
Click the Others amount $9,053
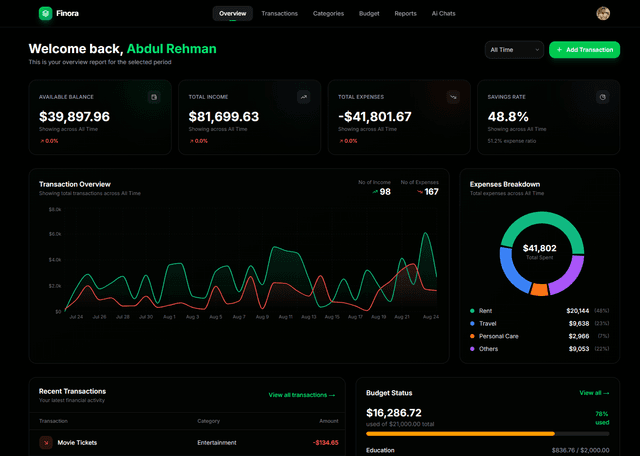pos(579,349)
